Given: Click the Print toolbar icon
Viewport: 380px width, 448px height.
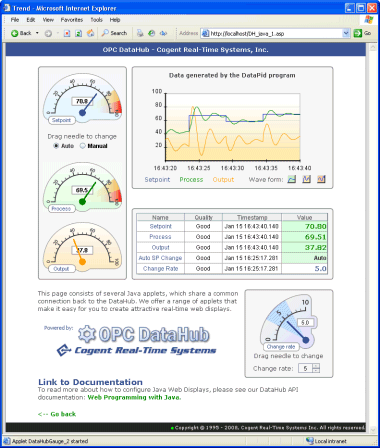Looking at the screenshot, I should coord(140,33).
